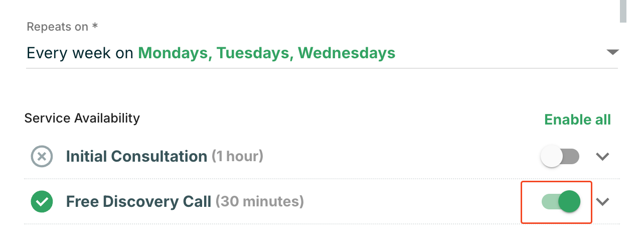Open the Repeats on dropdown arrow
644x239 pixels.
[612, 52]
